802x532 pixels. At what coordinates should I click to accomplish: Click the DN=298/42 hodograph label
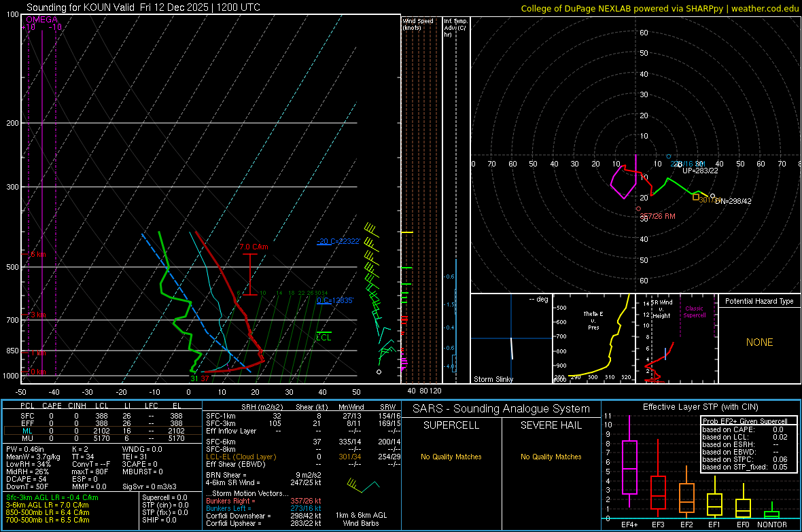(x=733, y=202)
